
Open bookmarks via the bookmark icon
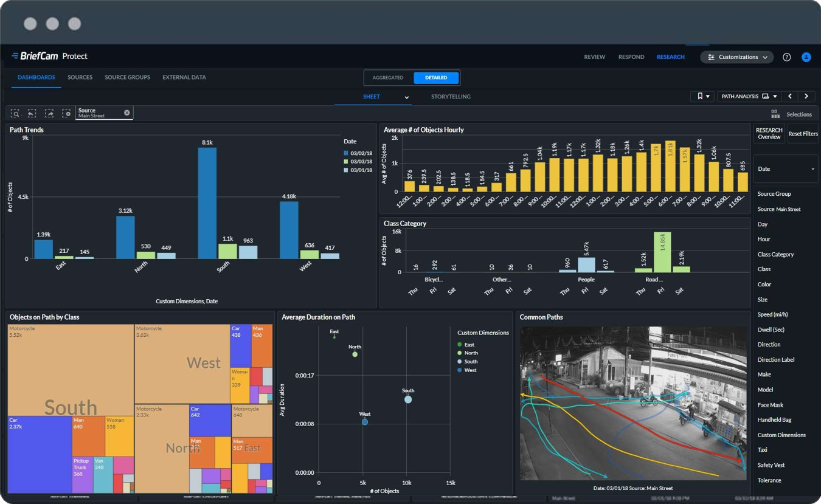coord(701,96)
